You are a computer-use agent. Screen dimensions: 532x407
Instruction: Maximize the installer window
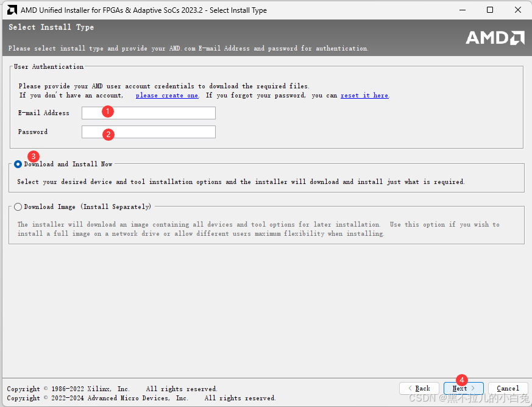point(490,10)
